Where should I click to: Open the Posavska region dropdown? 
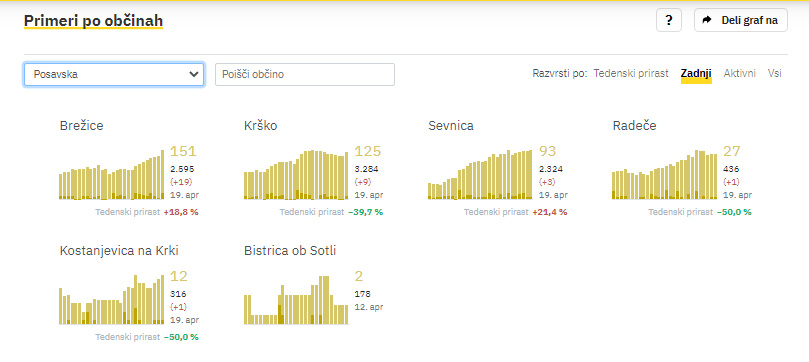click(114, 74)
